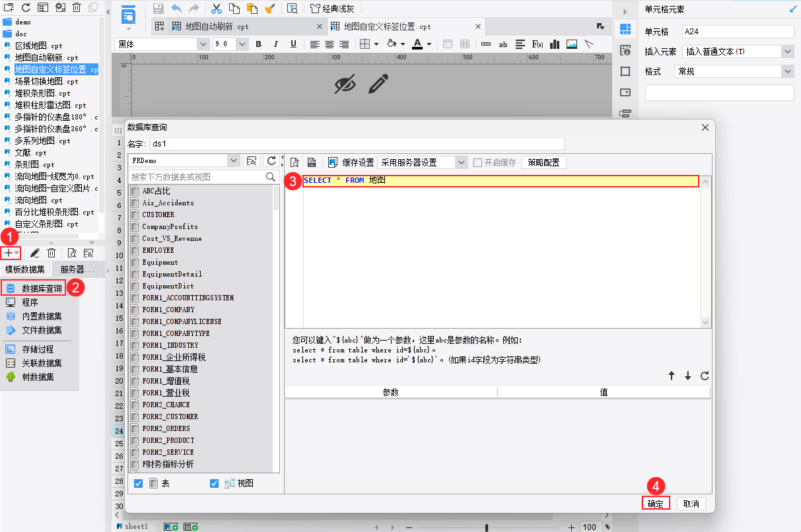Switch to the 服务器 dataset tab
This screenshot has height=532, width=801.
point(78,269)
